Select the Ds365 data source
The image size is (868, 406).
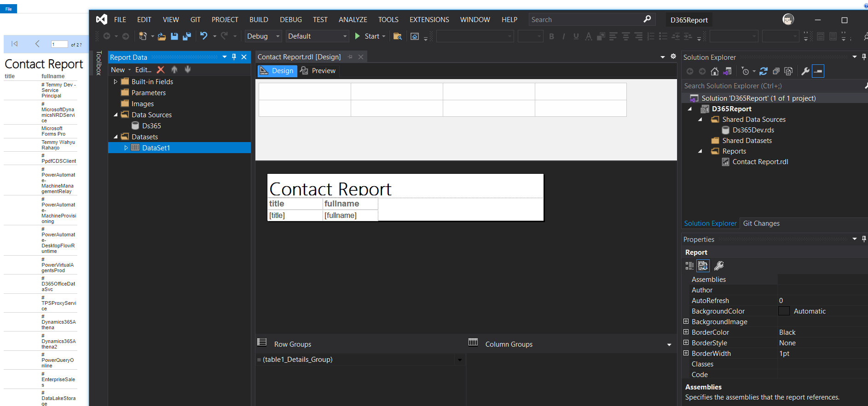[146, 126]
